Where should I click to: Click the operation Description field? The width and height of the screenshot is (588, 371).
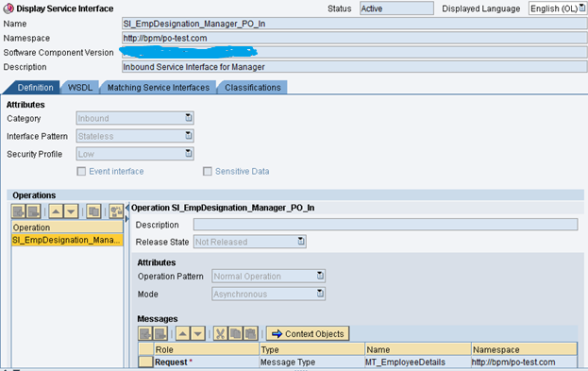click(385, 225)
